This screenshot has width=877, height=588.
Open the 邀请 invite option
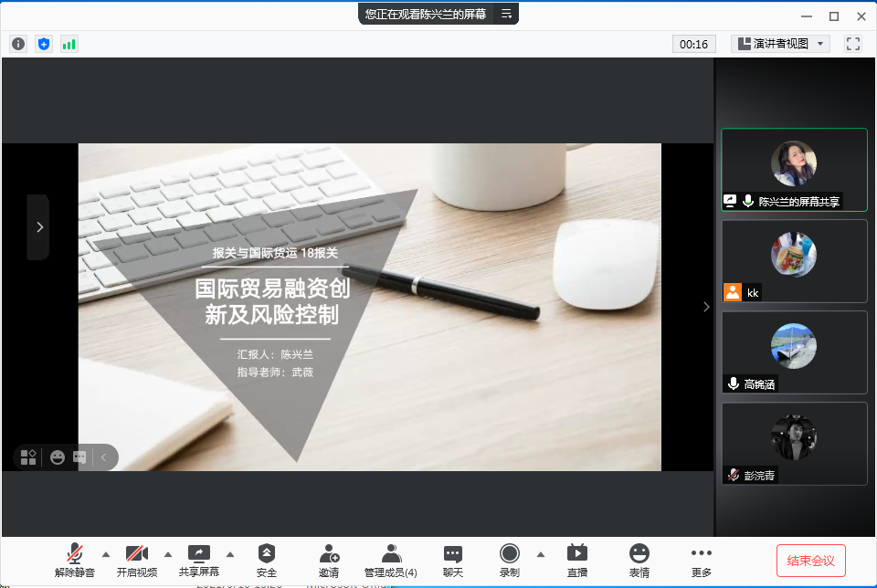pyautogui.click(x=329, y=560)
